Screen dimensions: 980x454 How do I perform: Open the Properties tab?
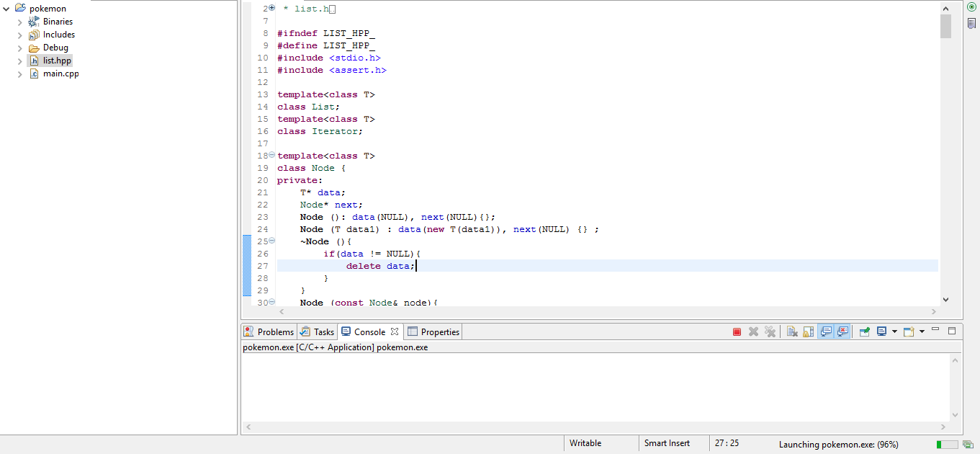click(x=433, y=331)
